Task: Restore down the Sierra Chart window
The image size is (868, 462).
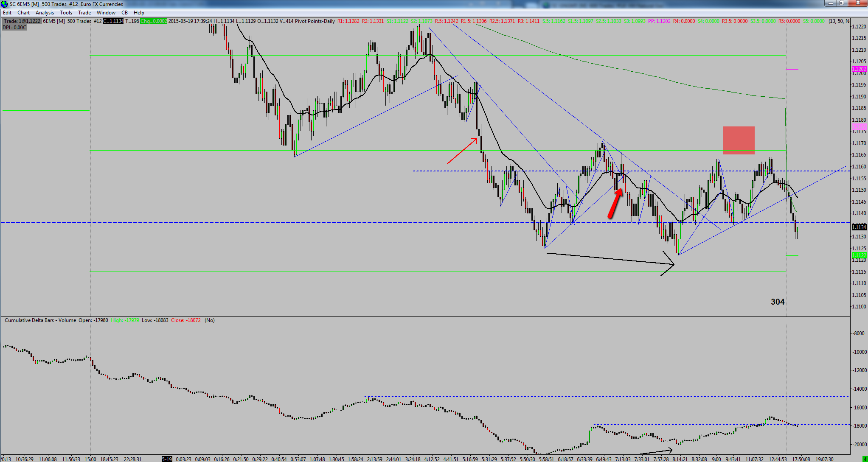Action: tap(841, 3)
